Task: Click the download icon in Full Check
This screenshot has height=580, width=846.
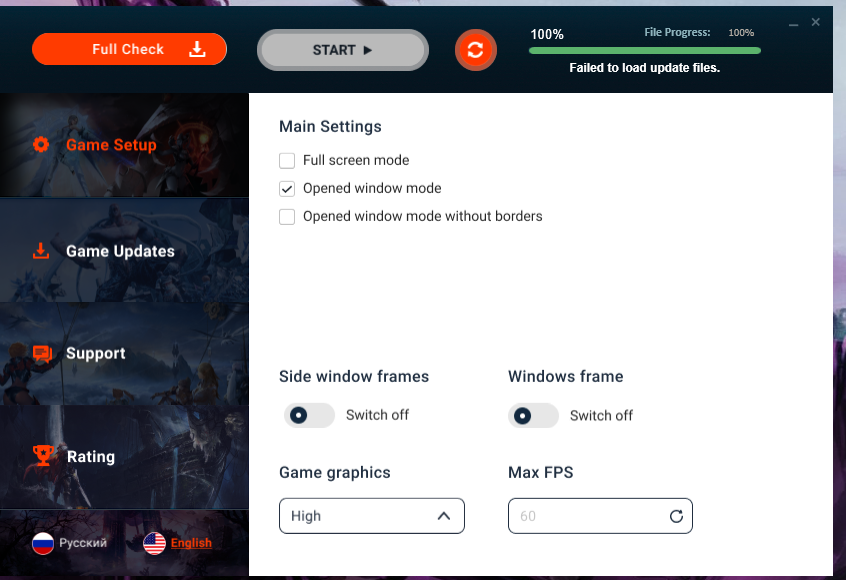Action: pyautogui.click(x=197, y=49)
